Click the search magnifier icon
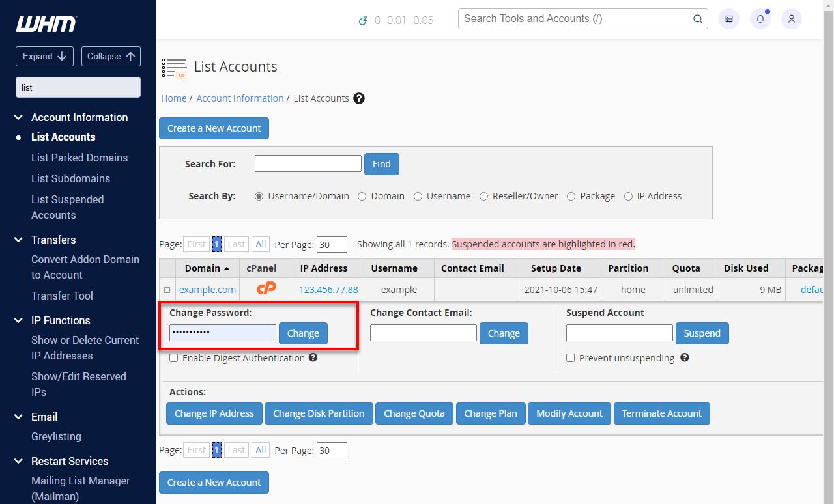Viewport: 834px width, 504px height. point(697,19)
